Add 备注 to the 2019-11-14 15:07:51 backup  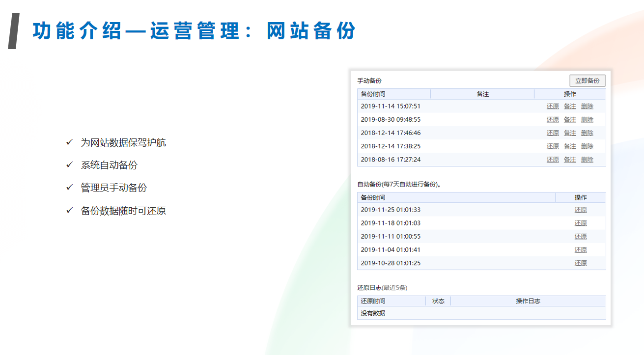pos(570,107)
